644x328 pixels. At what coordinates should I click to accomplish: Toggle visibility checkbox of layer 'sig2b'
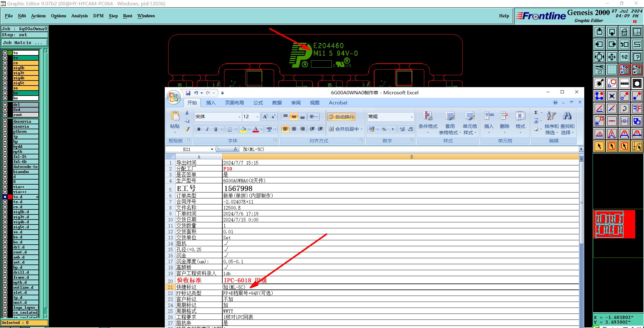(x=5, y=68)
